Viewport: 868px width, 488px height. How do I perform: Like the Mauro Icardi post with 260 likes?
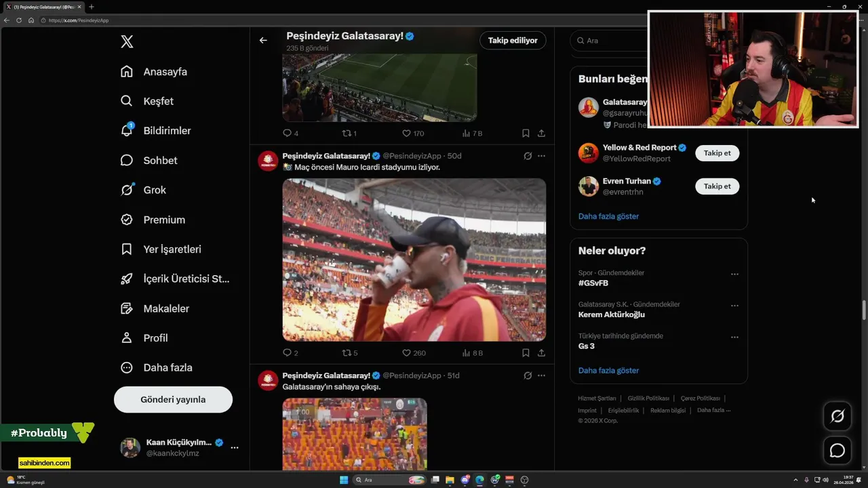[414, 352]
